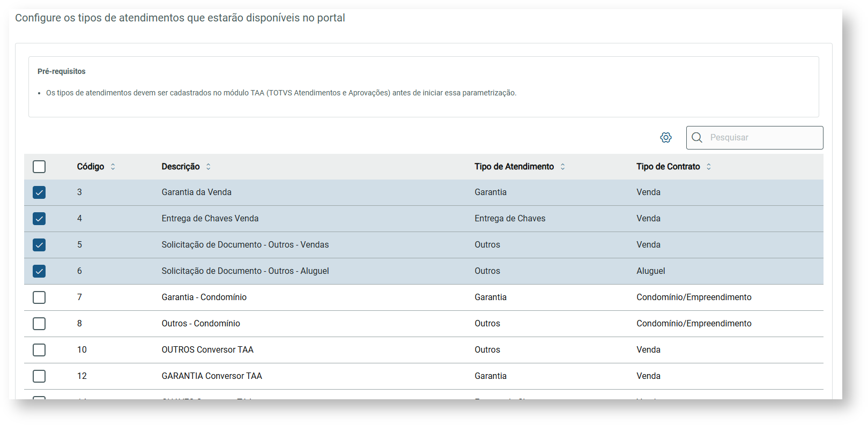Sort by Tipo de Contrato arrows
The width and height of the screenshot is (868, 425).
[x=709, y=167]
